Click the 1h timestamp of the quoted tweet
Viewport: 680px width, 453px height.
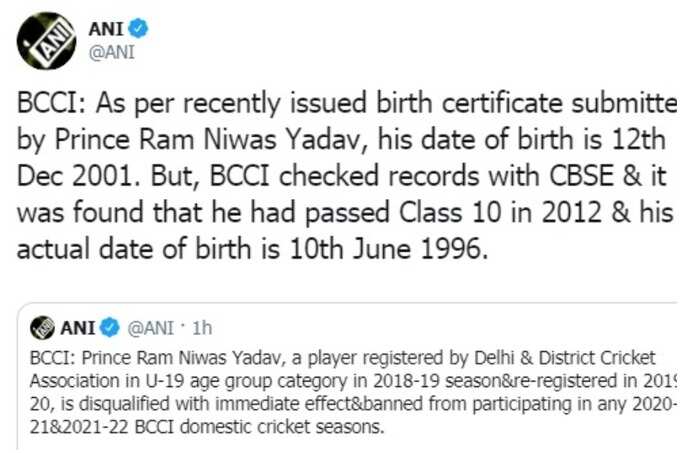(x=202, y=328)
